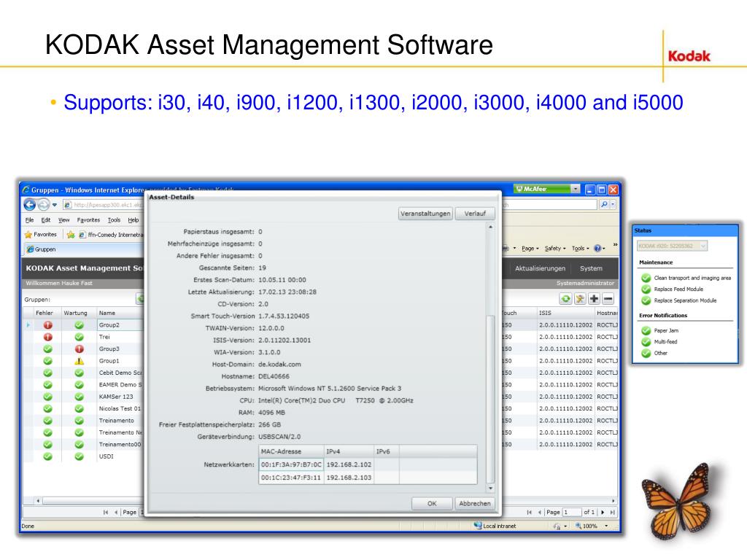The image size is (747, 560).
Task: Click the IE Back arrow button
Action: point(29,205)
